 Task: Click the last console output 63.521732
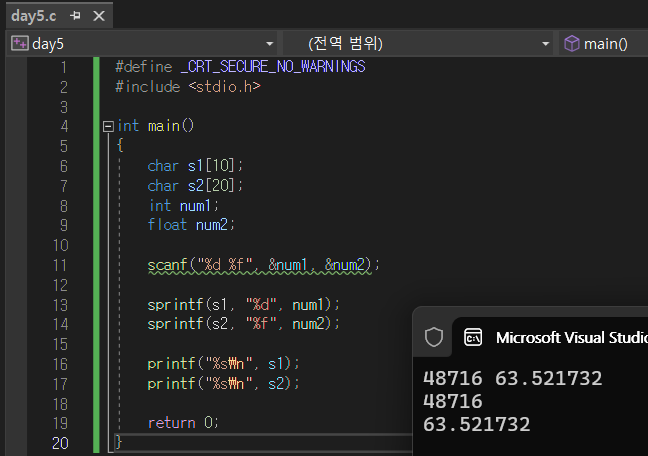476,425
